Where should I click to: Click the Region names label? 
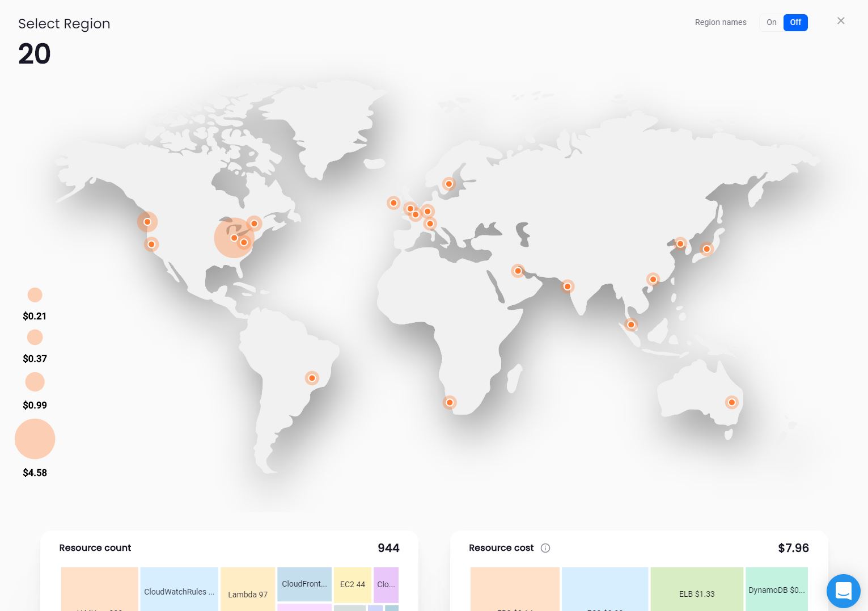pos(721,22)
